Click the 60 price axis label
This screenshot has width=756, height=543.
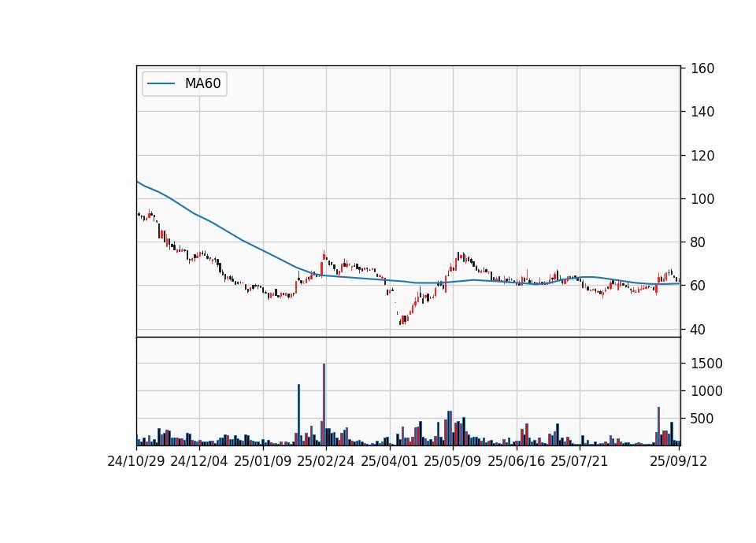tap(699, 286)
